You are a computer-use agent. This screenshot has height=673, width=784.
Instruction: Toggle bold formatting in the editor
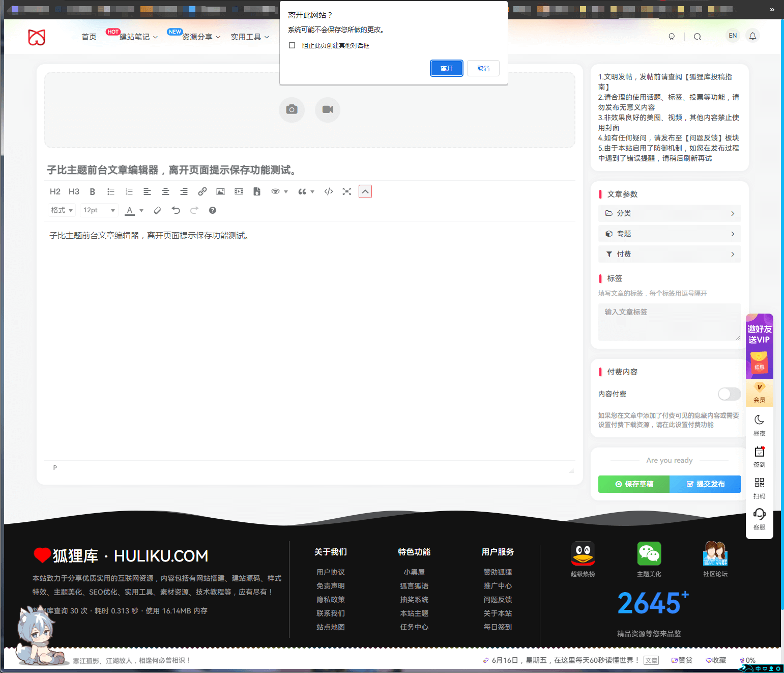[93, 191]
